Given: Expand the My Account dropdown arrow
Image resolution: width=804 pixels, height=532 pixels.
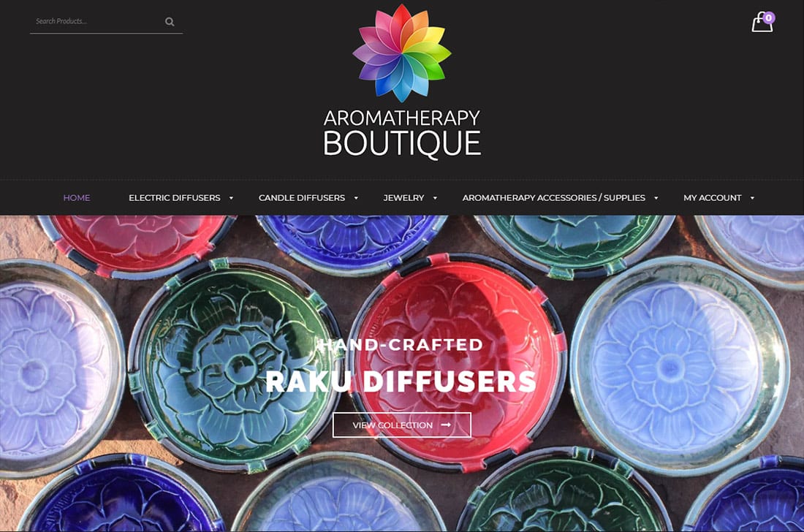Looking at the screenshot, I should tap(752, 198).
